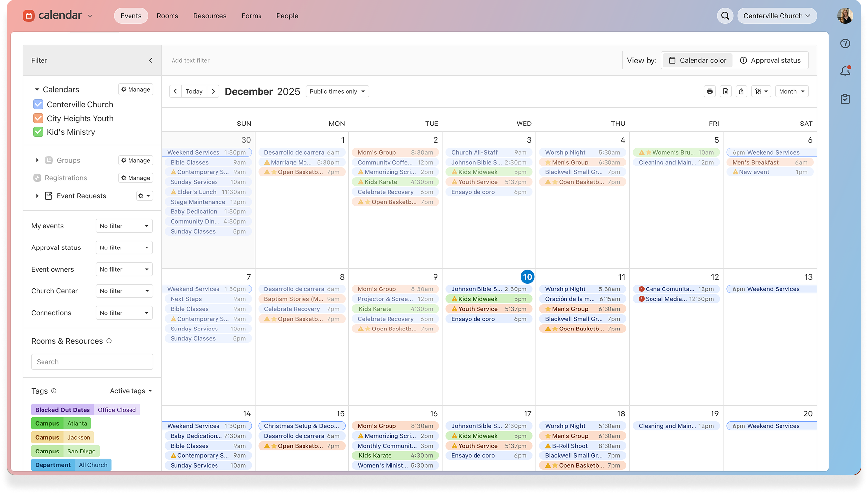Open the Month view dropdown
Screen dimensions: 868x494
pos(791,91)
